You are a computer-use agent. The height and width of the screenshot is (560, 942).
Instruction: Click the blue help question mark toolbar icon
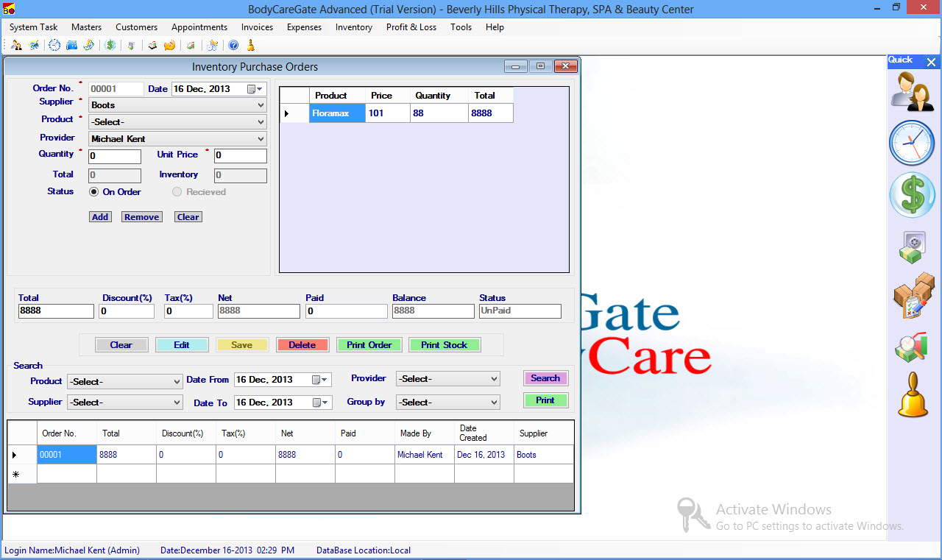click(233, 46)
